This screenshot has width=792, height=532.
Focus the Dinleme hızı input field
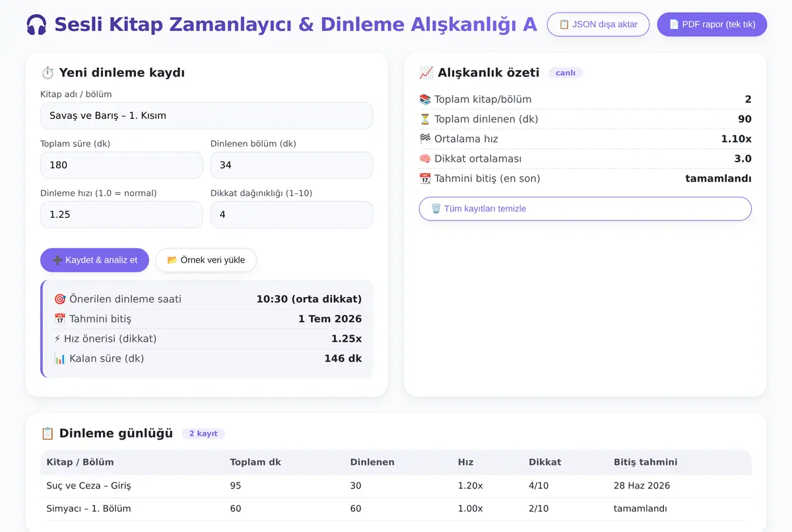click(121, 215)
